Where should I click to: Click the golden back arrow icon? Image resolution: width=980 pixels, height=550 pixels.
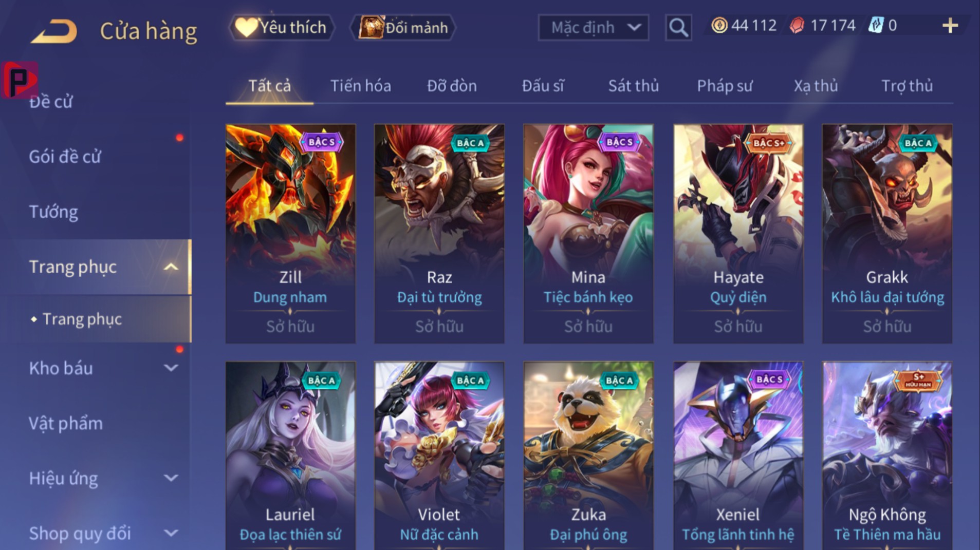coord(54,31)
